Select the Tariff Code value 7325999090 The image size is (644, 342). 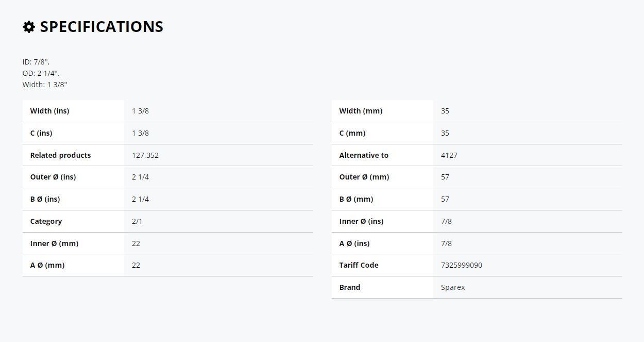click(x=462, y=265)
